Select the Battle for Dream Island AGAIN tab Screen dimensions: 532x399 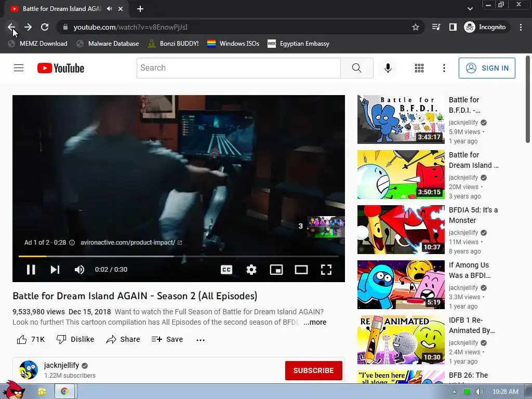coord(62,9)
